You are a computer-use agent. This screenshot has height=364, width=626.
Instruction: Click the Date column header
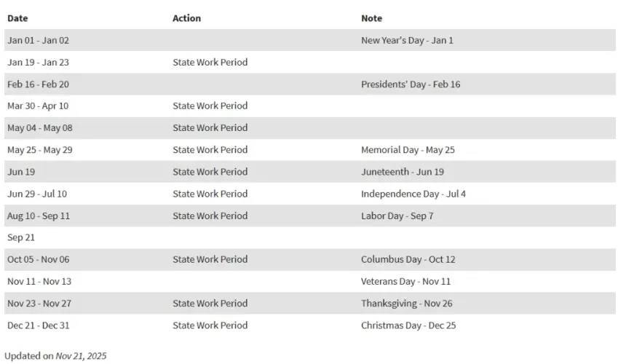click(x=17, y=18)
